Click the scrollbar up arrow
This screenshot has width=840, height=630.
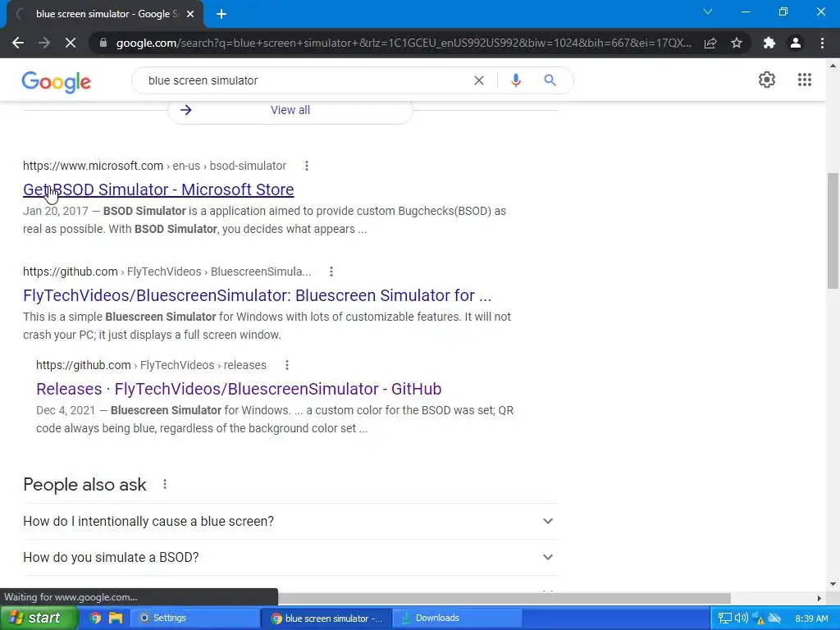click(x=833, y=66)
